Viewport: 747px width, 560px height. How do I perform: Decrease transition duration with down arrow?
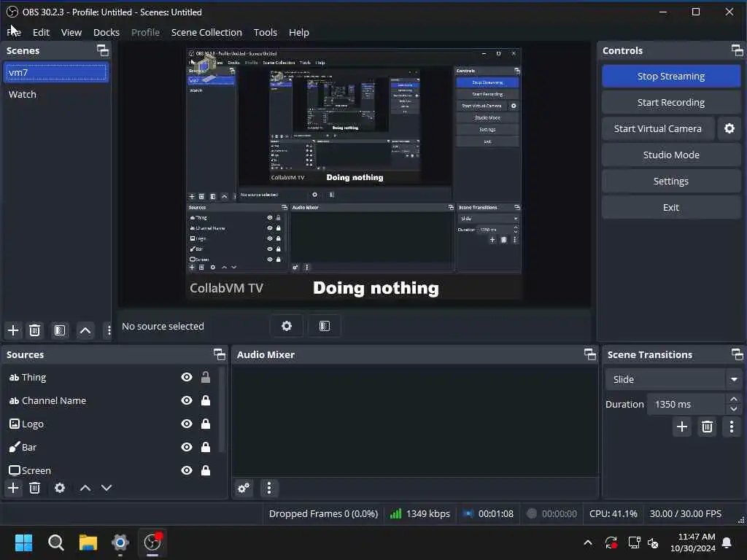tap(734, 409)
